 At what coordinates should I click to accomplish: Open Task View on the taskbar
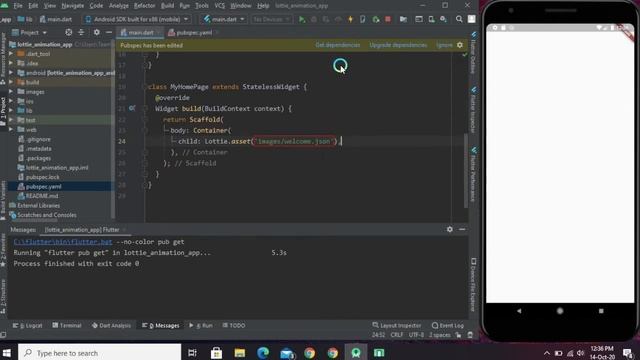[x=192, y=353]
